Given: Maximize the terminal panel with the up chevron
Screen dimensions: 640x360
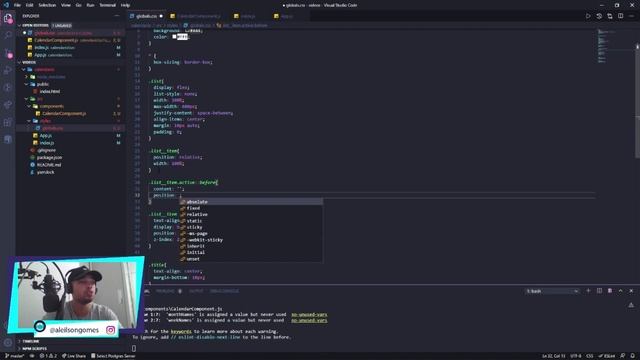Looking at the screenshot, I should (620, 291).
